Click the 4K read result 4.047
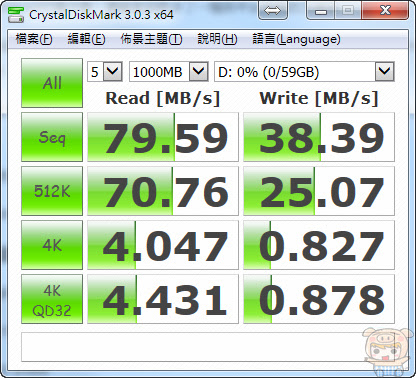Image resolution: width=416 pixels, height=378 pixels. pos(163,245)
